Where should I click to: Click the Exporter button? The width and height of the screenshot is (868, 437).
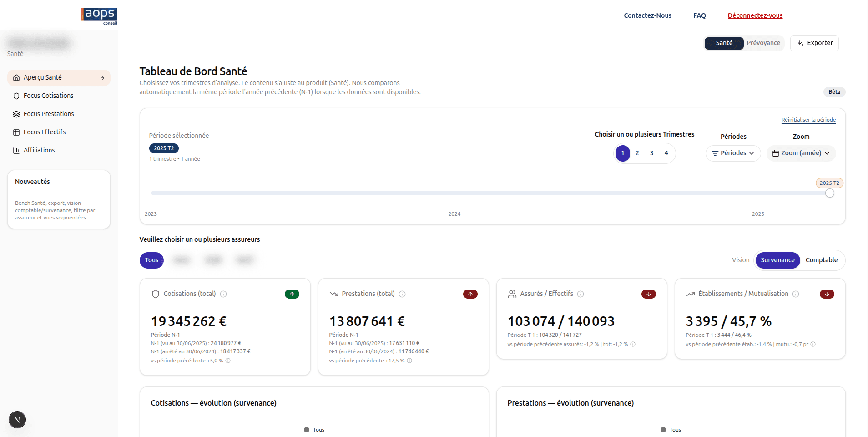(814, 43)
